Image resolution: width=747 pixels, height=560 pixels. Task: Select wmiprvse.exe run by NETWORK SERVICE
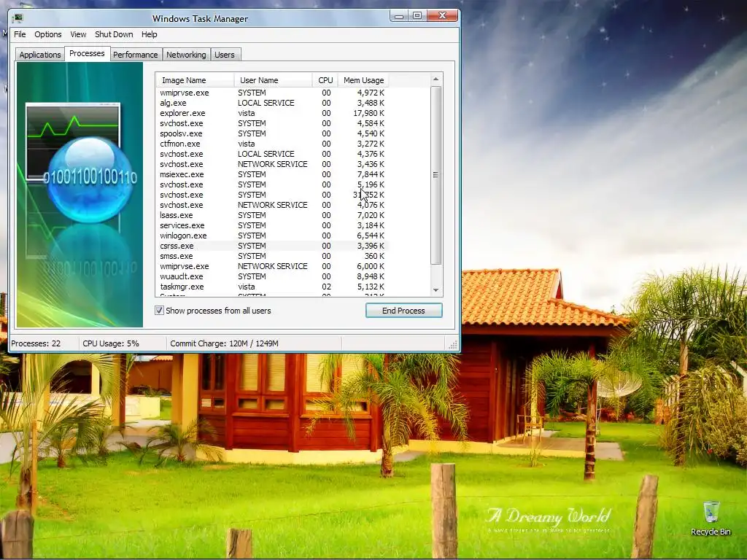272,267
